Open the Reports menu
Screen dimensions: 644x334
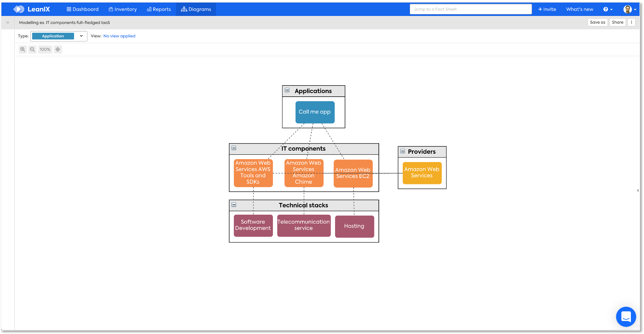pyautogui.click(x=159, y=9)
